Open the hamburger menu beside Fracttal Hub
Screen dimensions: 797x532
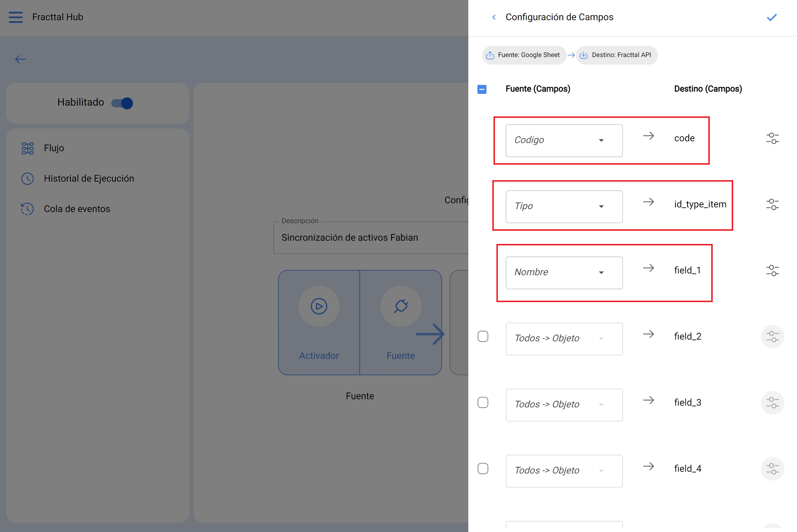coord(16,17)
